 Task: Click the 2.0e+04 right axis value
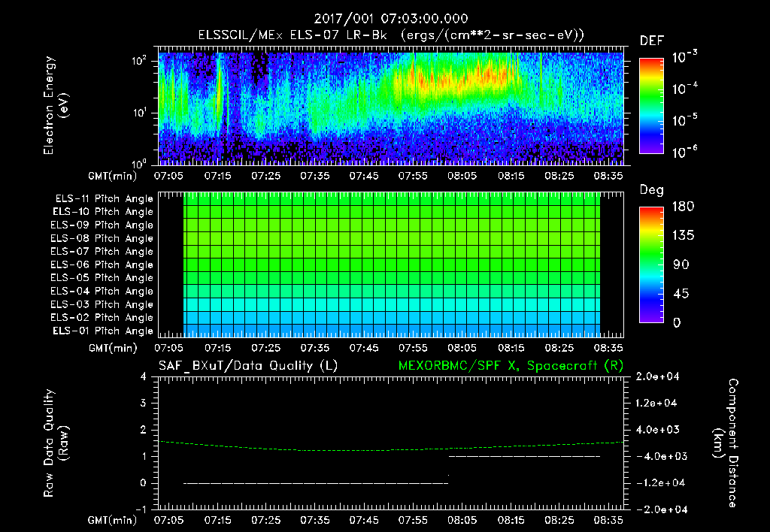tap(657, 376)
